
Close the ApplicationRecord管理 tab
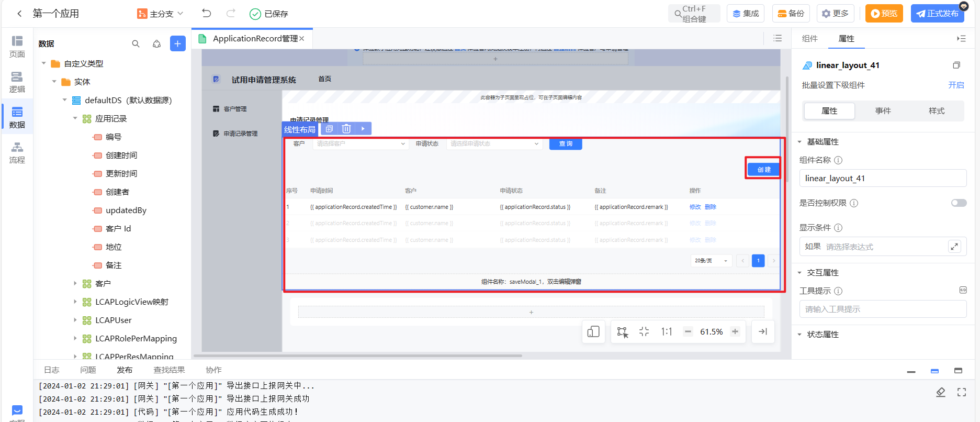(302, 39)
